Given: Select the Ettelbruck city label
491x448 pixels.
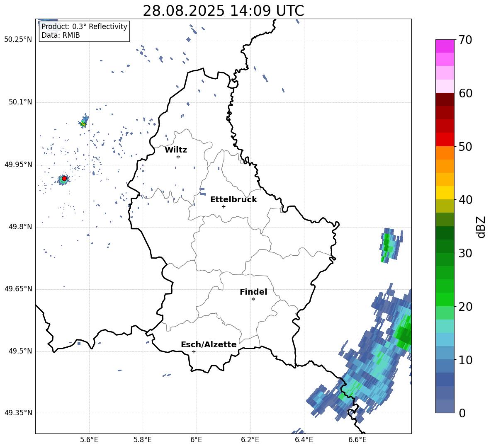Looking at the screenshot, I should click(x=233, y=200).
